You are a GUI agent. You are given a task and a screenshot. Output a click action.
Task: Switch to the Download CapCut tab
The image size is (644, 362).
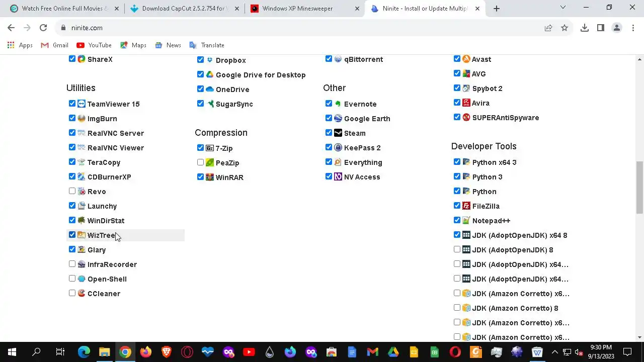point(185,9)
